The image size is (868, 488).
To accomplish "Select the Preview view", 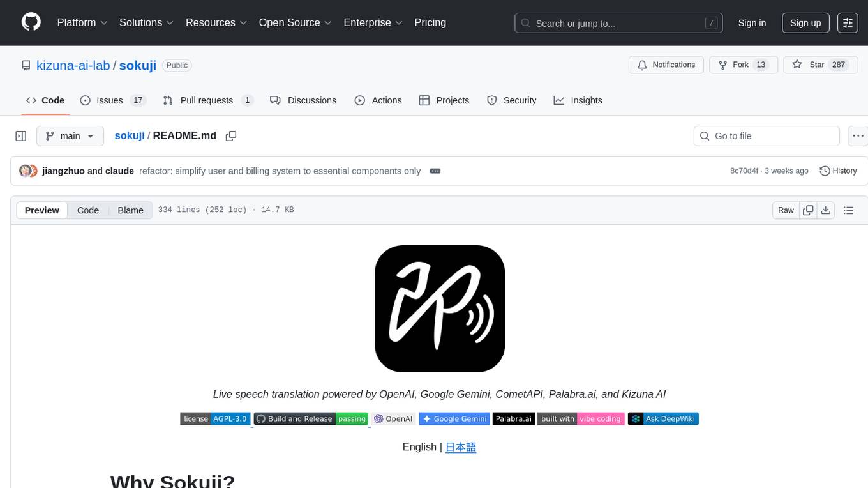I will coord(42,210).
